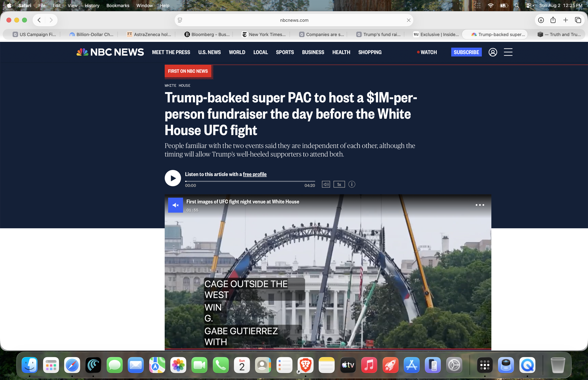The width and height of the screenshot is (588, 380).
Task: Toggle the audio player volume button
Action: click(326, 184)
